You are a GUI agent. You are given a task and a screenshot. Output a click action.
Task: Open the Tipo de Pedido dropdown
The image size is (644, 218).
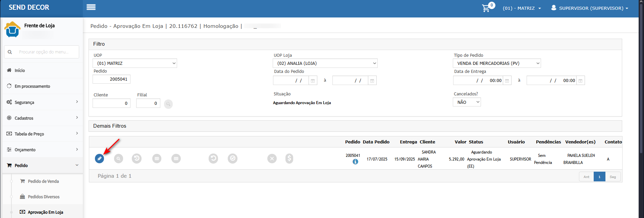pos(497,63)
